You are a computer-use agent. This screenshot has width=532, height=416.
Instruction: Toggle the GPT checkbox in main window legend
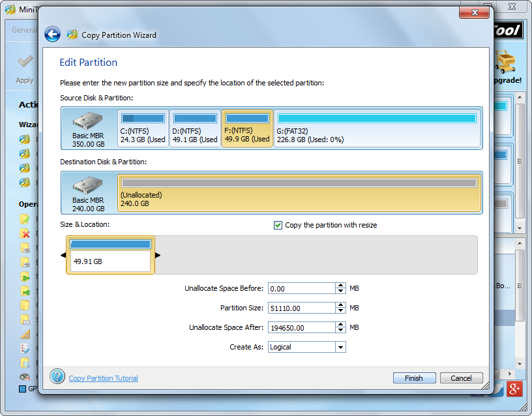pos(23,389)
